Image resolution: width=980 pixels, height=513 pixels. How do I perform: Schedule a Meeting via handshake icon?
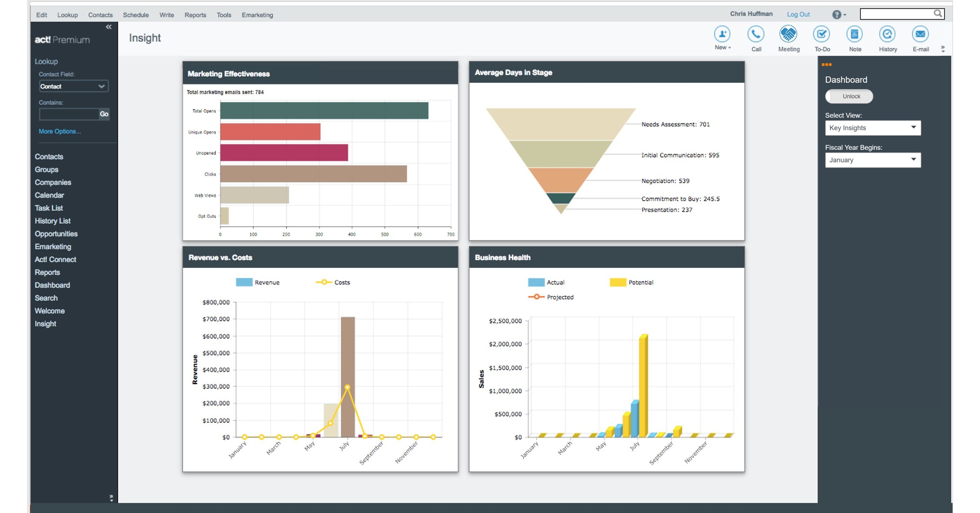click(788, 34)
